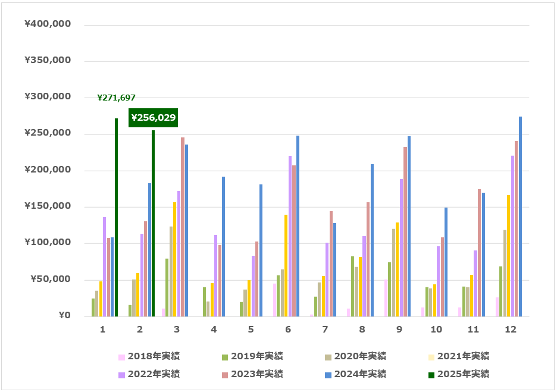The image size is (557, 392).
Task: Click the ¥250,000 axis label
Action: [48, 133]
